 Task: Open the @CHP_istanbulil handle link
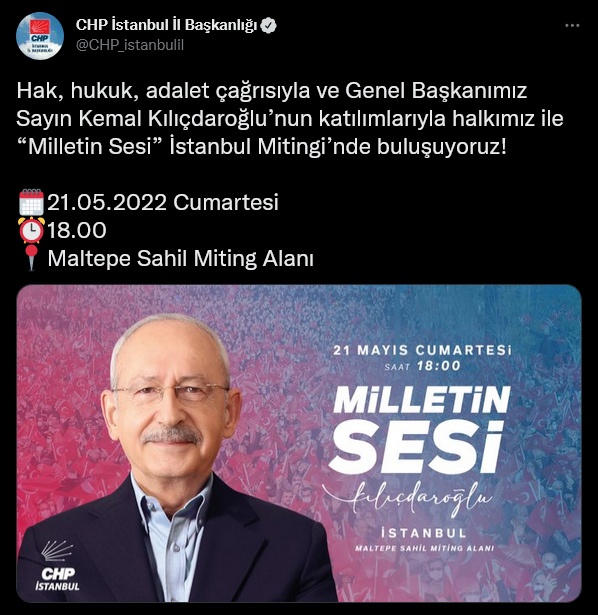130,45
